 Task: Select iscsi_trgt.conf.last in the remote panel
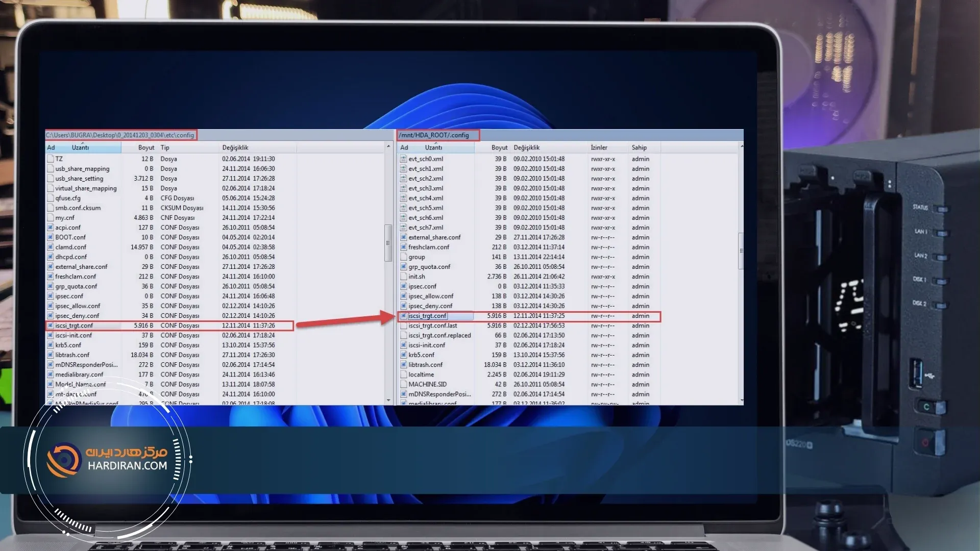432,325
